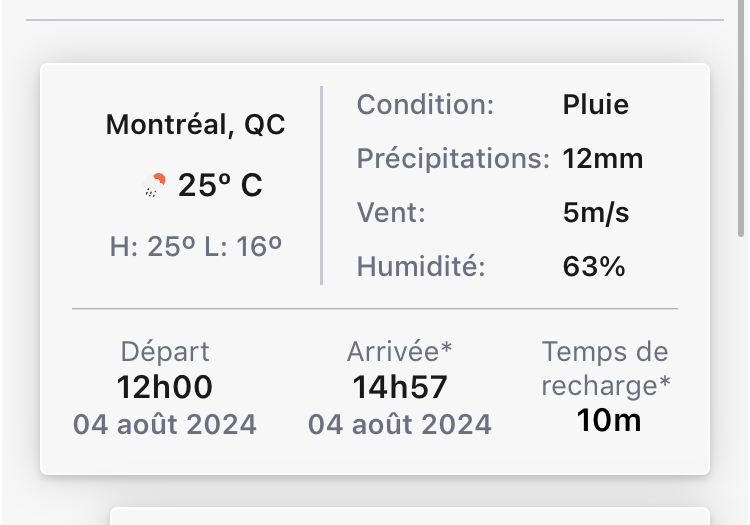The image size is (750, 525).
Task: Click the 63% humidity value
Action: click(594, 266)
